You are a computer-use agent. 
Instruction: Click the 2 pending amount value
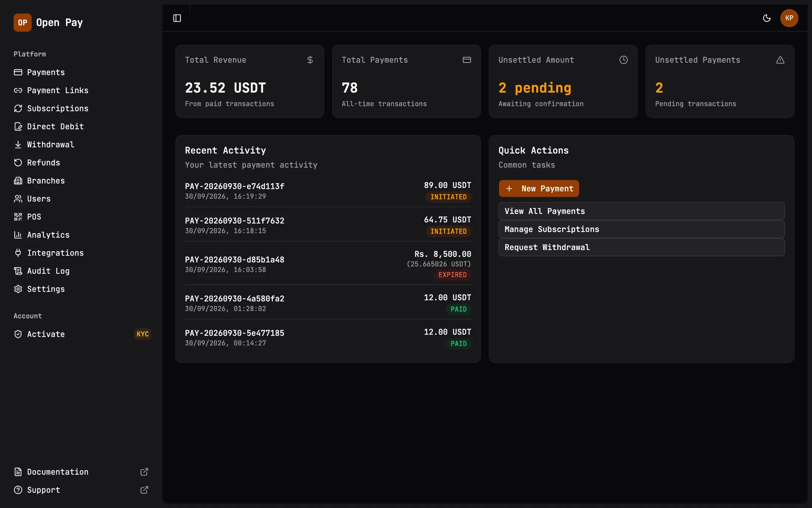click(535, 88)
